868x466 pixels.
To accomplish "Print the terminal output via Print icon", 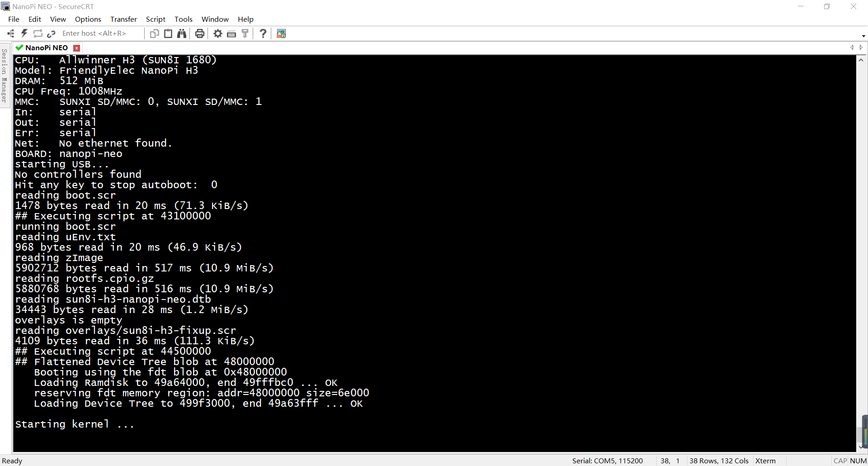I will (x=199, y=33).
